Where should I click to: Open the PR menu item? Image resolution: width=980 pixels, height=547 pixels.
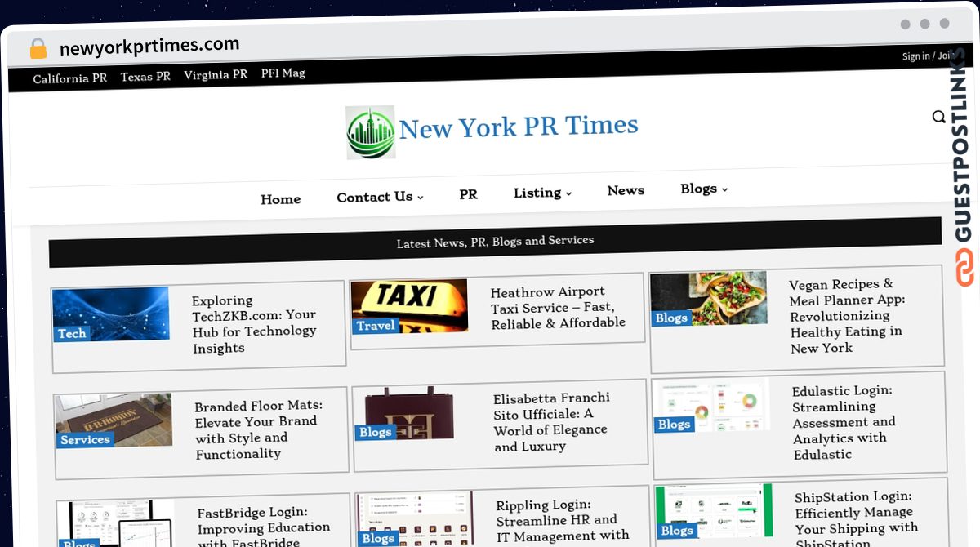pos(468,194)
